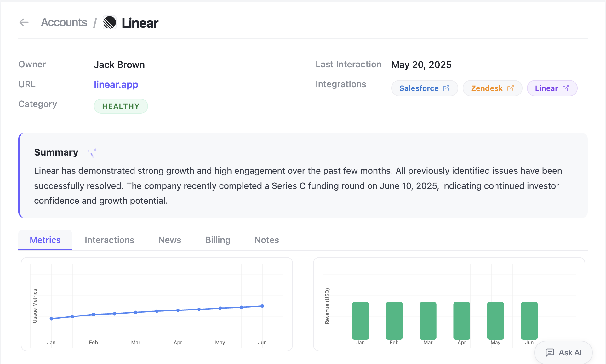Open the linear.app URL link
Screen dimensions: 606x364
tap(116, 84)
